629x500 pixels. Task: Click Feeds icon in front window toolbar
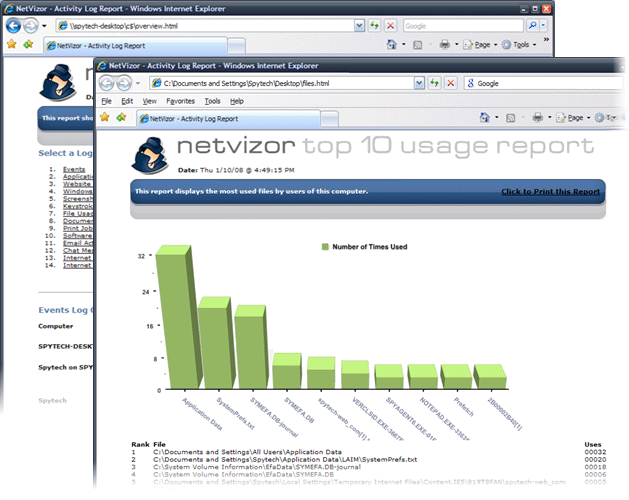(510, 118)
